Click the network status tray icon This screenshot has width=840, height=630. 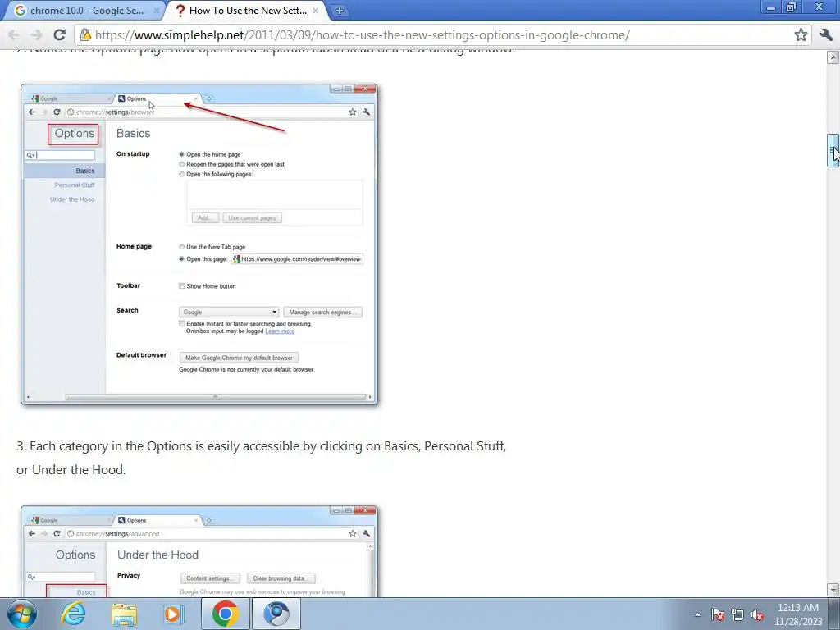point(737,614)
